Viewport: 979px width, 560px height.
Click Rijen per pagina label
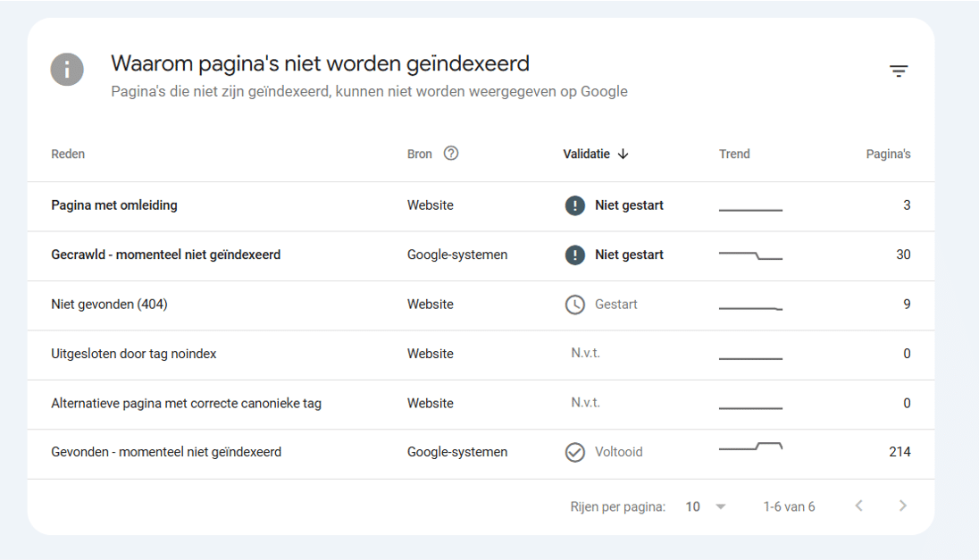[x=617, y=507]
